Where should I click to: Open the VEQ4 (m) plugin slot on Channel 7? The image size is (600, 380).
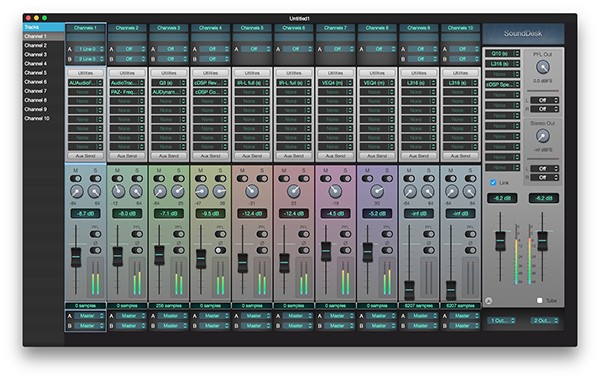click(x=336, y=83)
